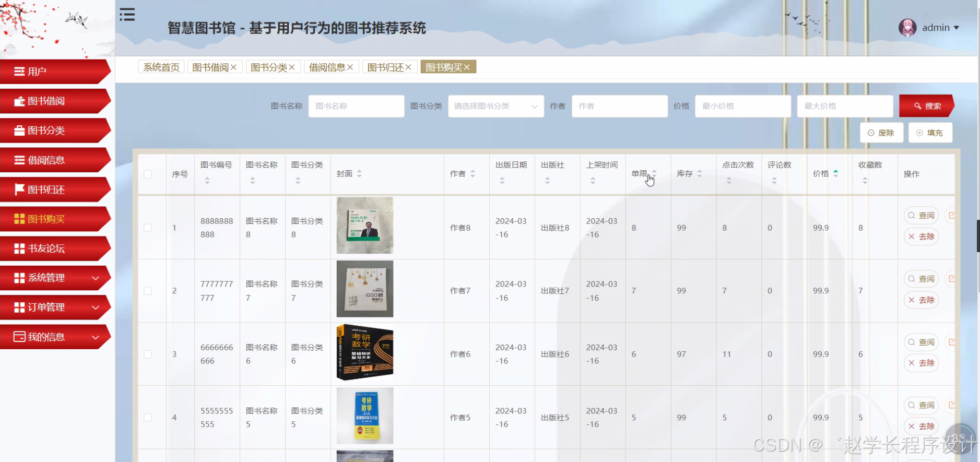Open cover thumbnail of 图书名称6
This screenshot has width=980, height=462.
pyautogui.click(x=365, y=352)
